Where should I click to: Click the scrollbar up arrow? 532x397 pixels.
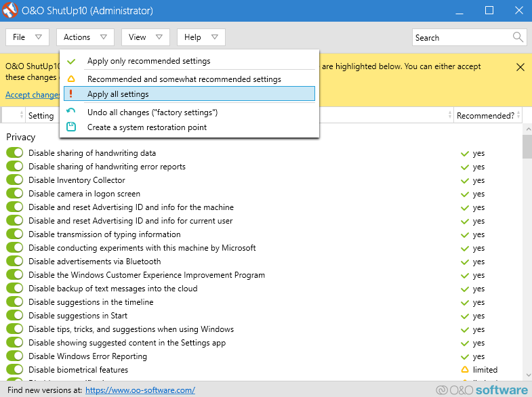(528, 129)
